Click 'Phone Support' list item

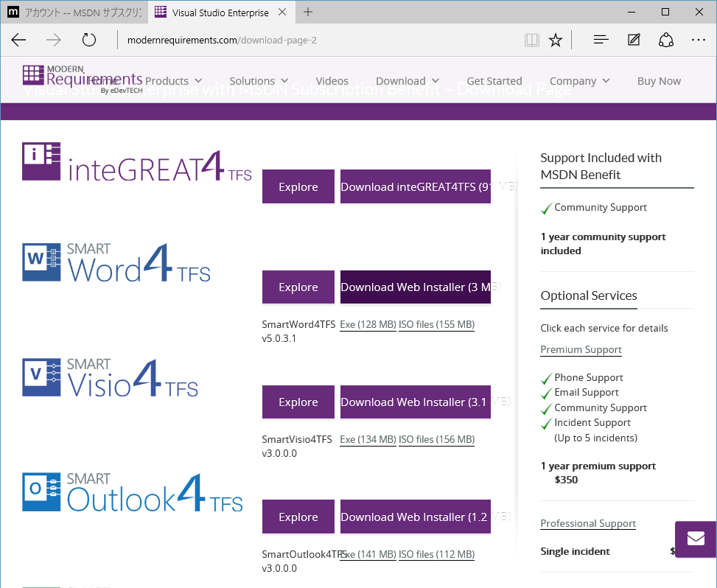pos(589,378)
